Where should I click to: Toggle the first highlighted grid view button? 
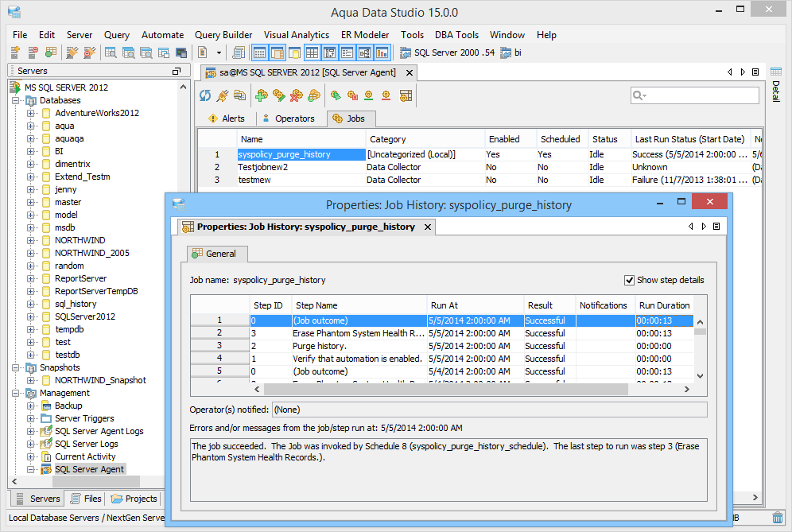[259, 52]
